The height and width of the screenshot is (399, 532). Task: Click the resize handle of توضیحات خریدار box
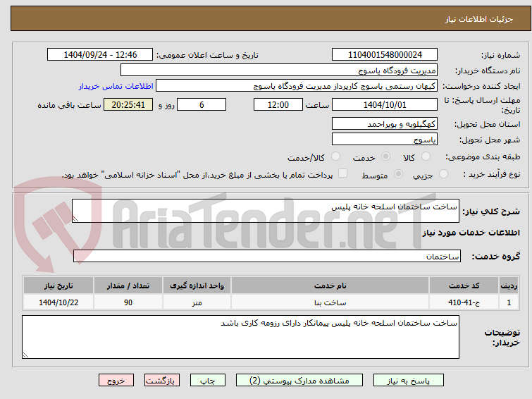[25, 355]
